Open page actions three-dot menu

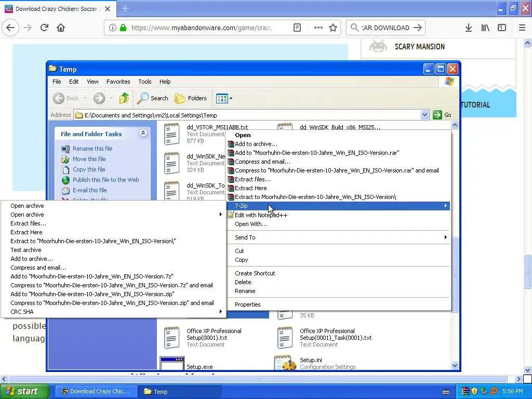318,28
